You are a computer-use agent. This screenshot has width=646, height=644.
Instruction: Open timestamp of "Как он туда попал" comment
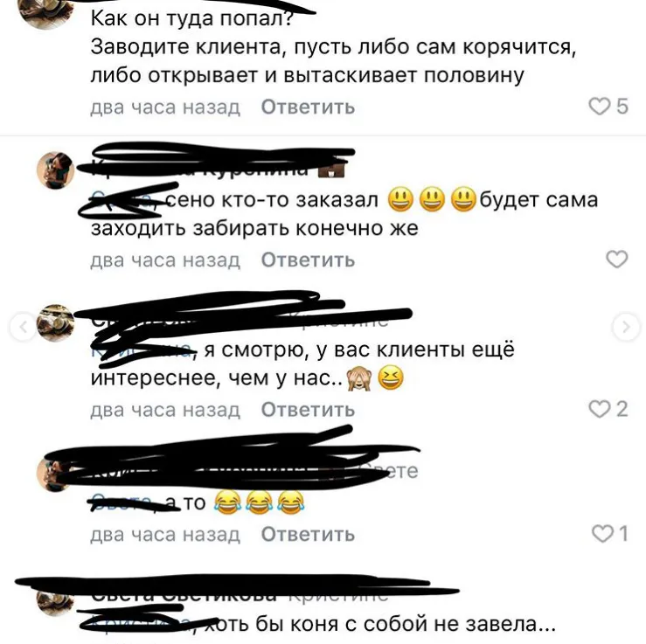click(165, 107)
